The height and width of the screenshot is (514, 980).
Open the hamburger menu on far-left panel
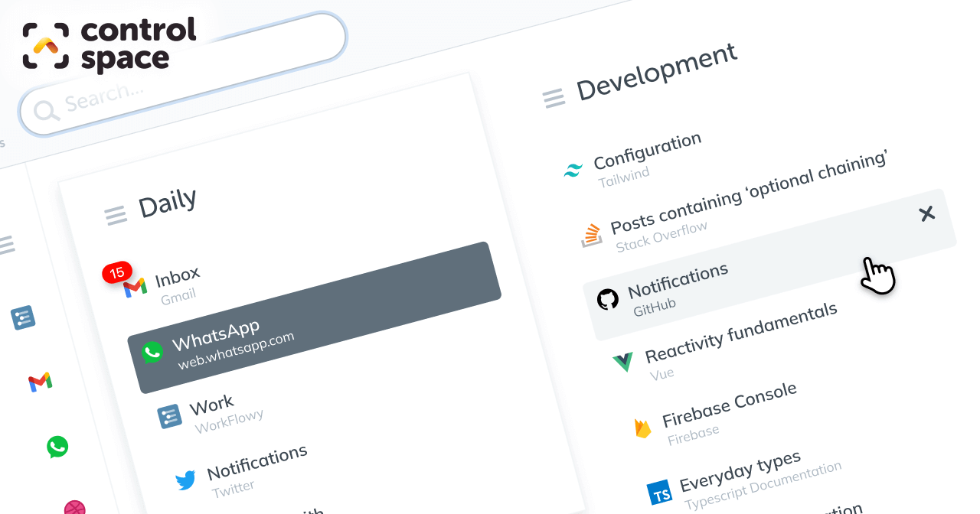click(6, 245)
